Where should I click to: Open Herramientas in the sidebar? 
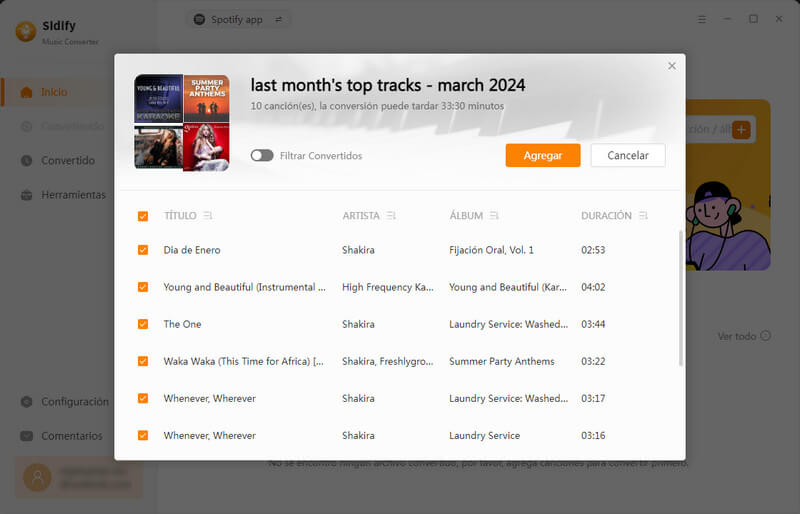[73, 194]
